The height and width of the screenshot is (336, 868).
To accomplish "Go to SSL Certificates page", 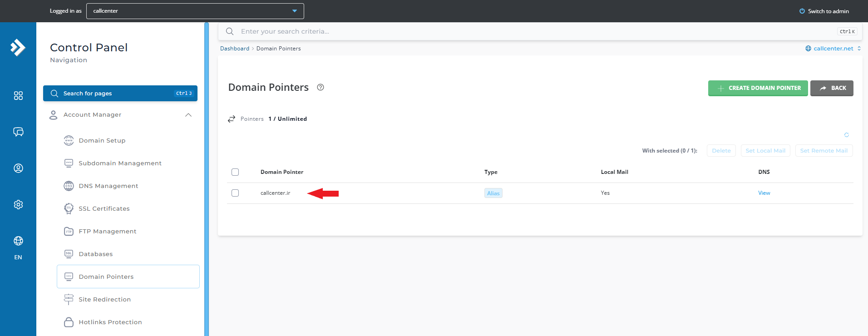I will click(x=104, y=208).
